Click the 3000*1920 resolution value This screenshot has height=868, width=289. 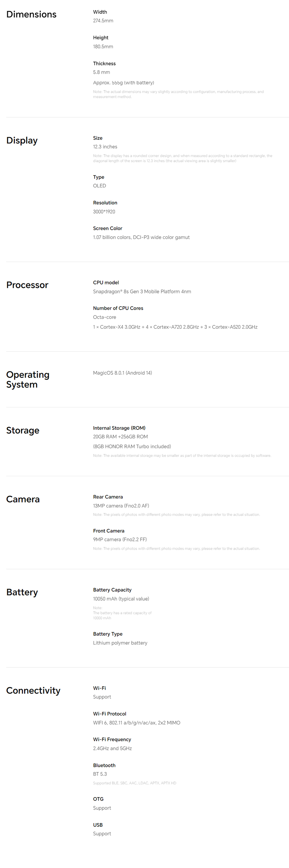click(104, 212)
